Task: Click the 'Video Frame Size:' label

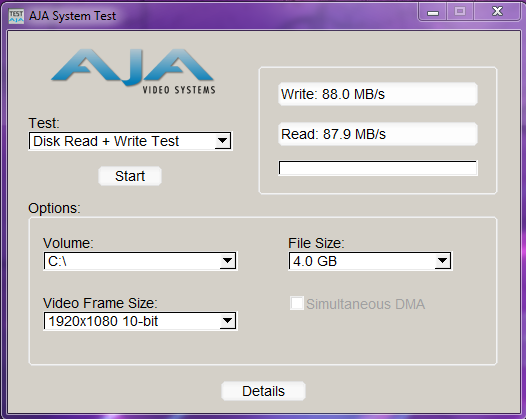Action: [x=100, y=303]
